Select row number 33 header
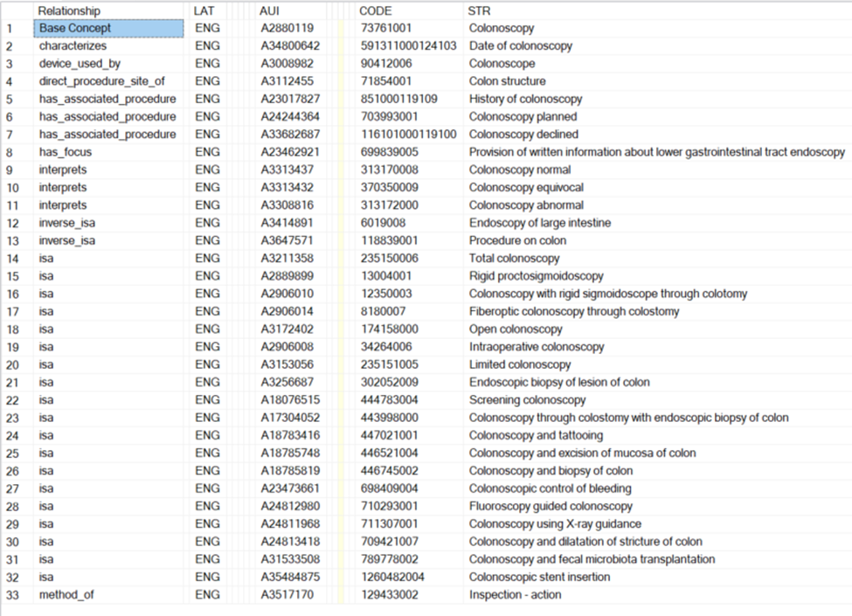Image resolution: width=852 pixels, height=616 pixels. coord(15,595)
